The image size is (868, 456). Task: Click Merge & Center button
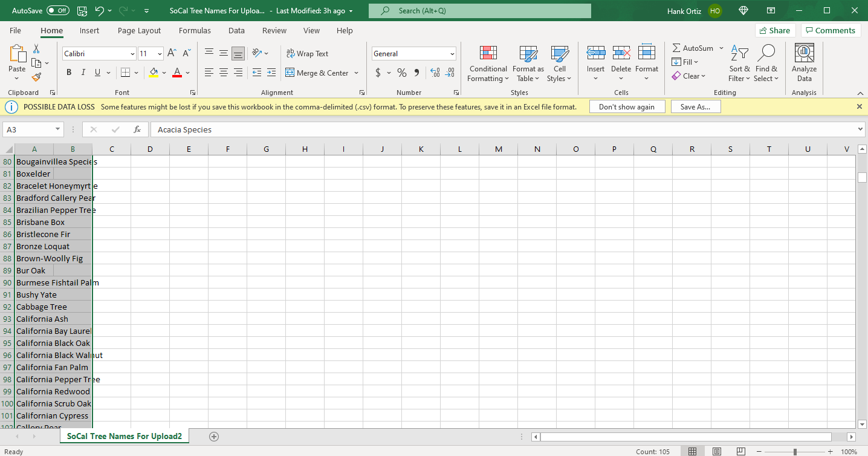[x=317, y=73]
